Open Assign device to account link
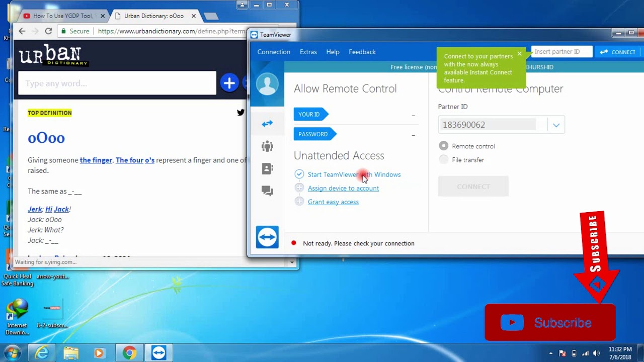The image size is (644, 362). [343, 188]
